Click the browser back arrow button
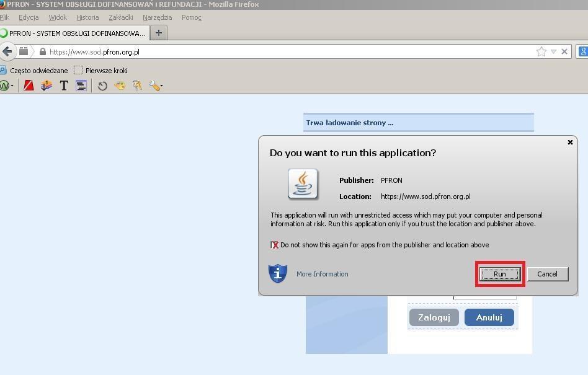 pos(7,51)
